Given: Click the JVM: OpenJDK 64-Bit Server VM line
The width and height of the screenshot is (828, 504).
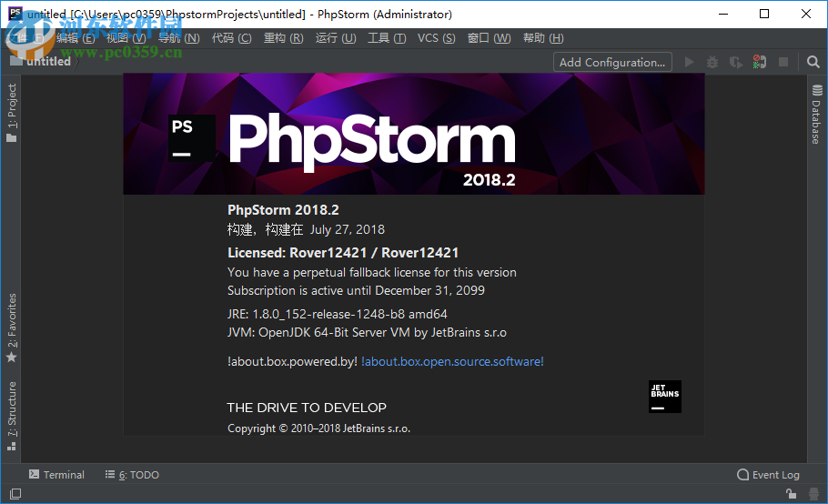Looking at the screenshot, I should (x=367, y=332).
